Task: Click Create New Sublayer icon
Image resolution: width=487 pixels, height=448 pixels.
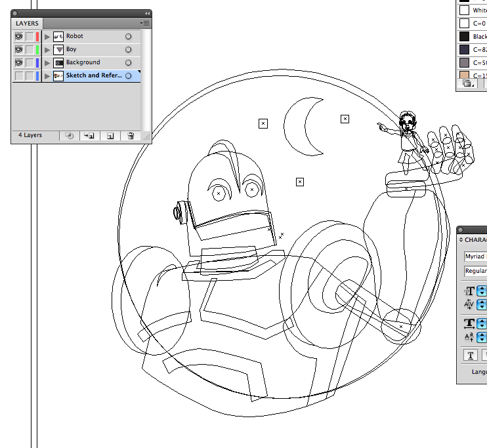Action: (x=89, y=136)
